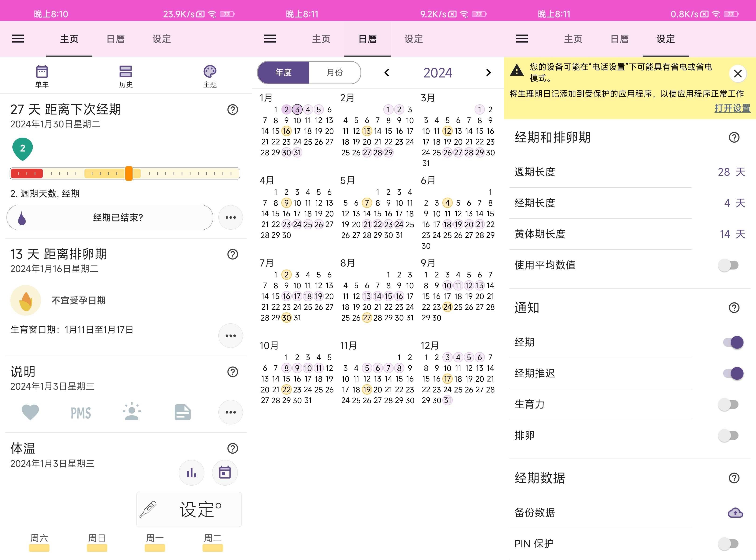Tap red period segment of cycle bar

pos(26,174)
